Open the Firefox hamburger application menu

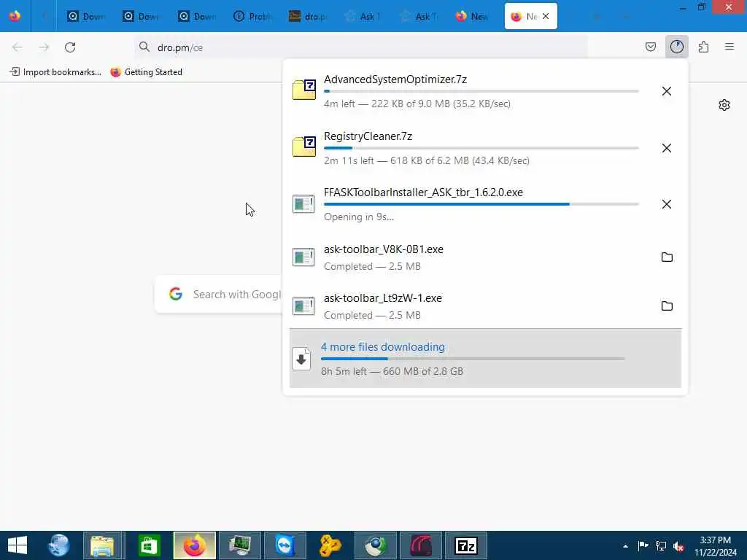tap(729, 47)
